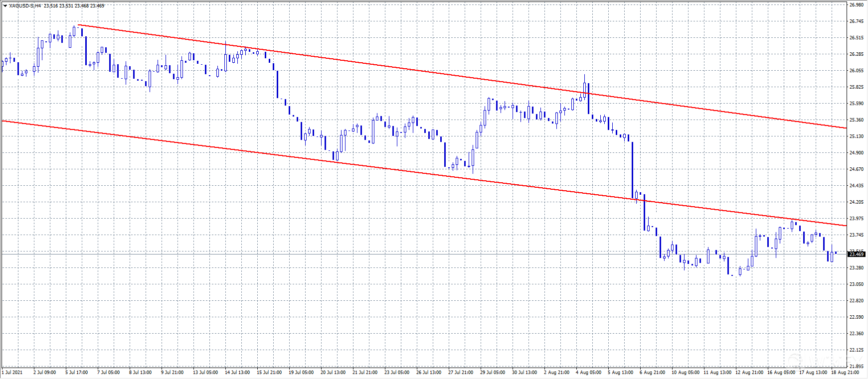Click the 1 Jul 2021 date label
The width and height of the screenshot is (868, 379).
12,373
